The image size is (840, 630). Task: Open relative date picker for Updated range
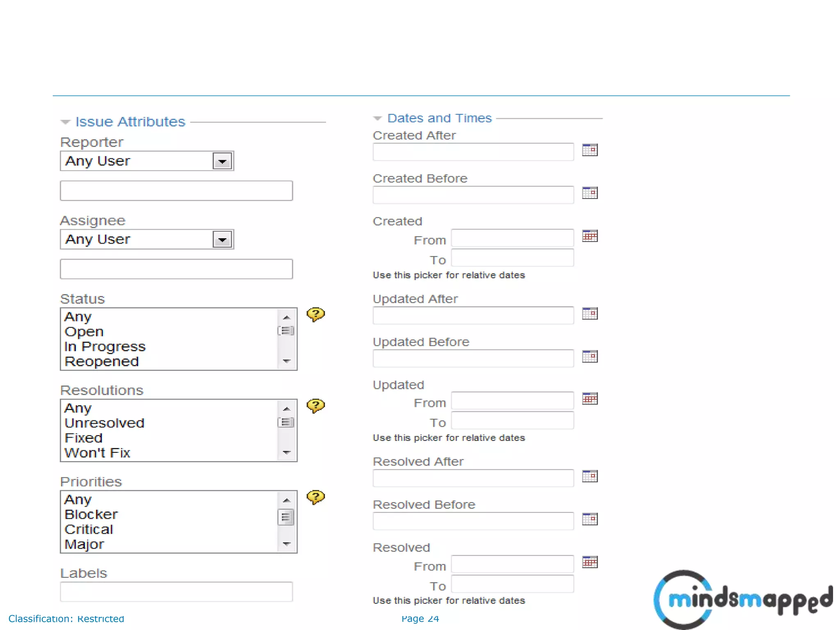tap(590, 399)
